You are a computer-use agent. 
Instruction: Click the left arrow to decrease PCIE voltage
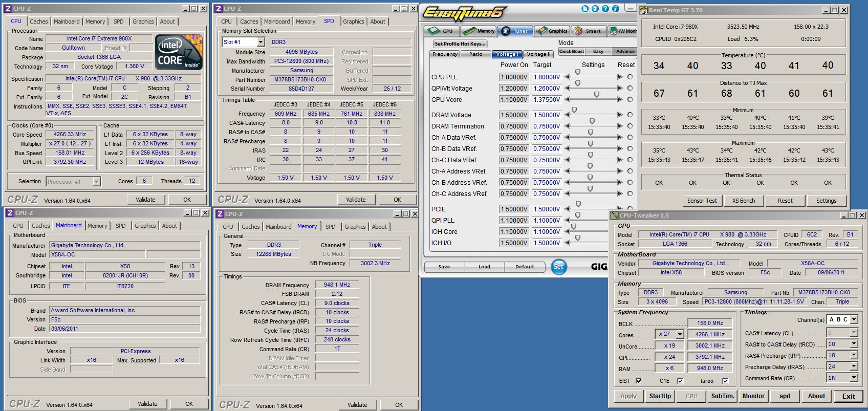[568, 209]
